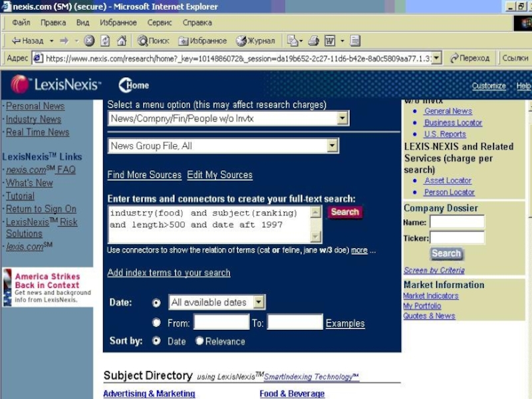Click the page icon in the address bar

point(38,59)
